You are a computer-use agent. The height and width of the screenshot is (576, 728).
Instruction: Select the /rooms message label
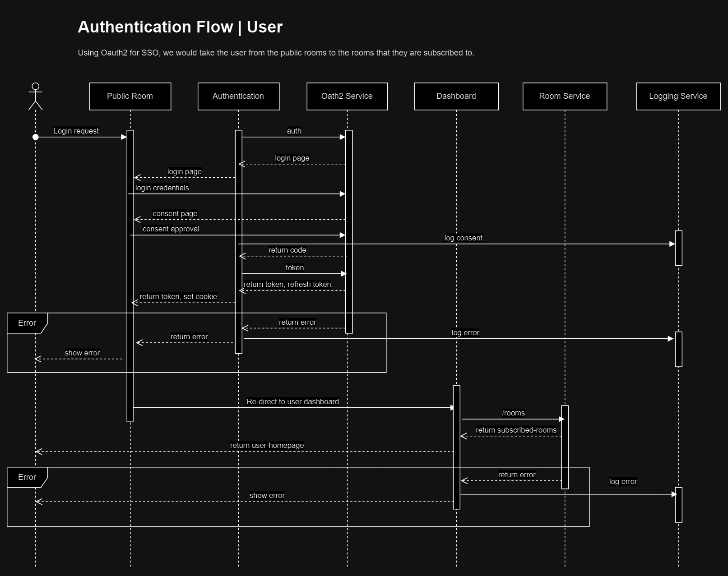[x=514, y=412]
